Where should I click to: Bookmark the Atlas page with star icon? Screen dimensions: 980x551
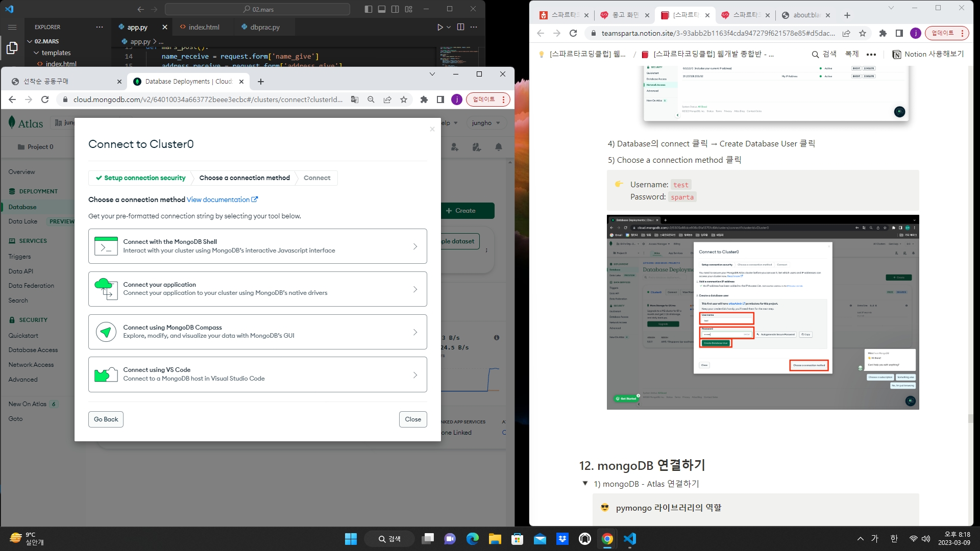(x=404, y=99)
